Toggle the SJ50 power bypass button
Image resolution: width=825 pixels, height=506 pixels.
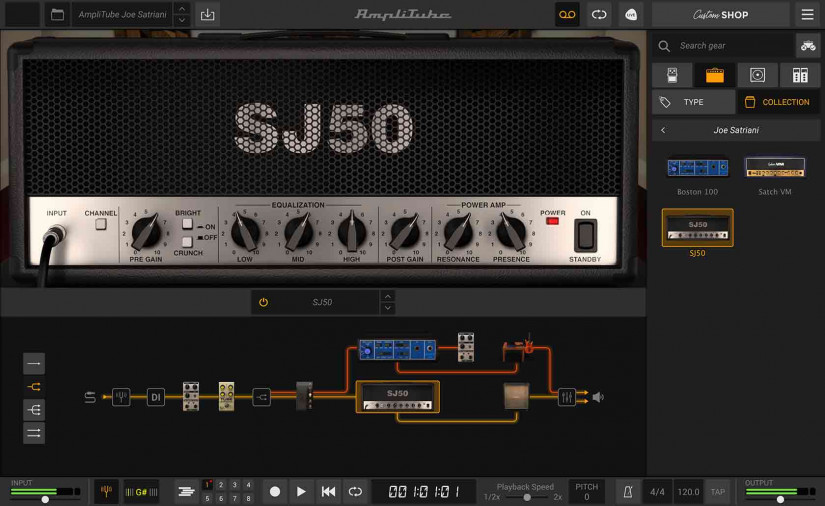point(264,302)
